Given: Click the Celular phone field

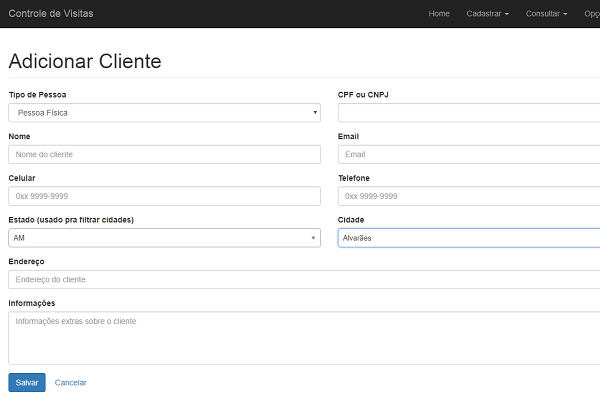Looking at the screenshot, I should coord(165,196).
